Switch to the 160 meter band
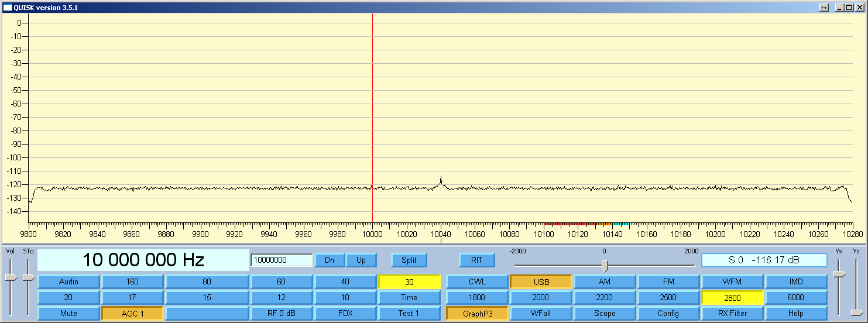Screen dimensions: 868x323 [x=132, y=281]
